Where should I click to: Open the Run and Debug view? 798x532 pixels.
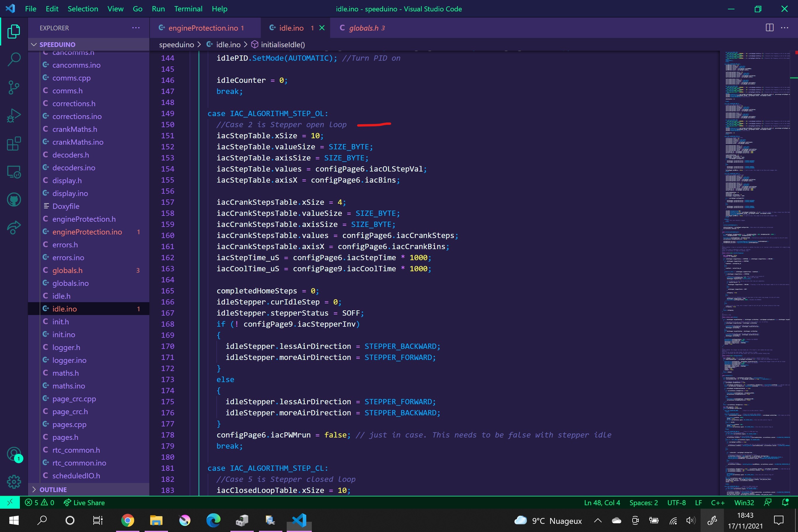tap(14, 116)
